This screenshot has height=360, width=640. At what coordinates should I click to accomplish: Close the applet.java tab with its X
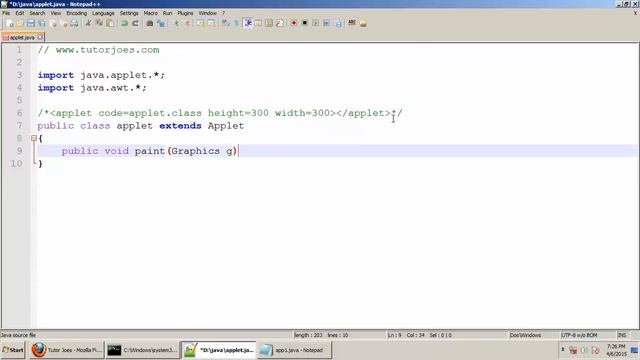coord(40,37)
